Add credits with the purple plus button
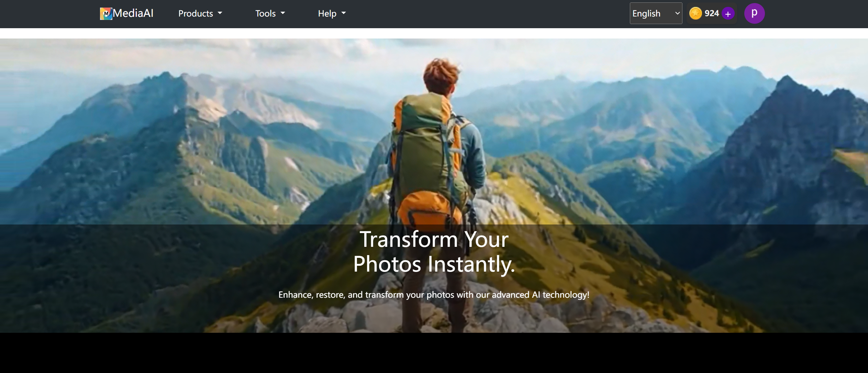This screenshot has height=373, width=868. point(728,14)
